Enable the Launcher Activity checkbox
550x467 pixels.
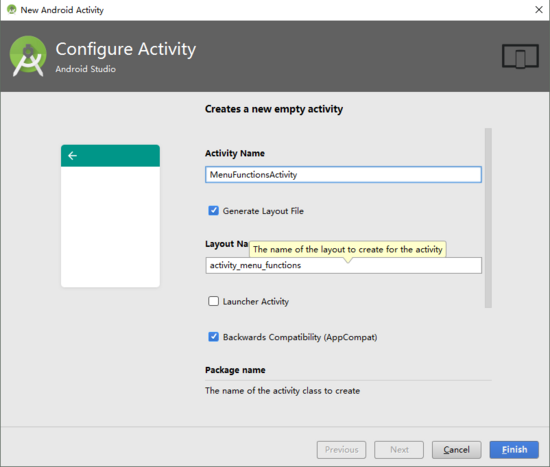click(x=213, y=301)
